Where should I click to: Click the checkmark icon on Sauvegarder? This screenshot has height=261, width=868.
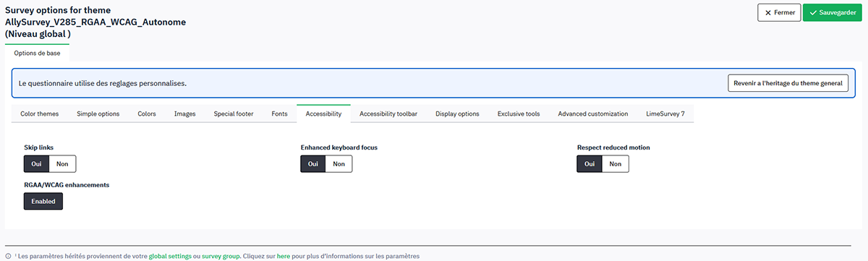[x=813, y=13]
